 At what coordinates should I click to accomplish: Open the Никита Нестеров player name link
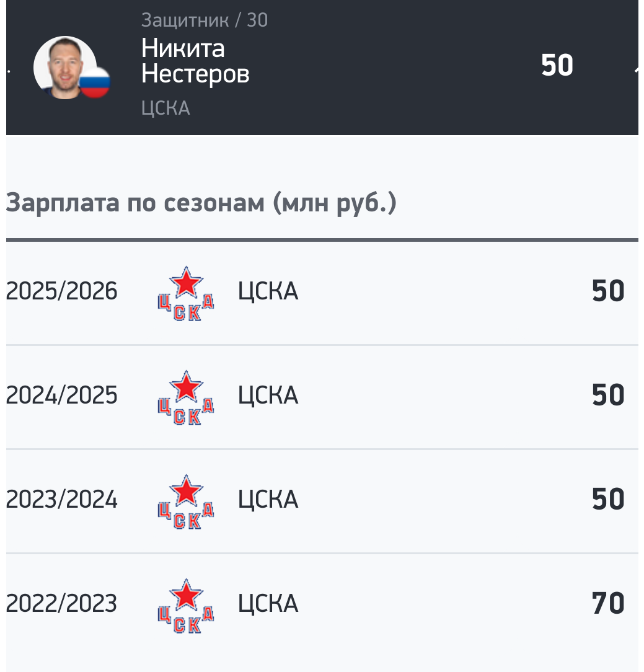(195, 61)
